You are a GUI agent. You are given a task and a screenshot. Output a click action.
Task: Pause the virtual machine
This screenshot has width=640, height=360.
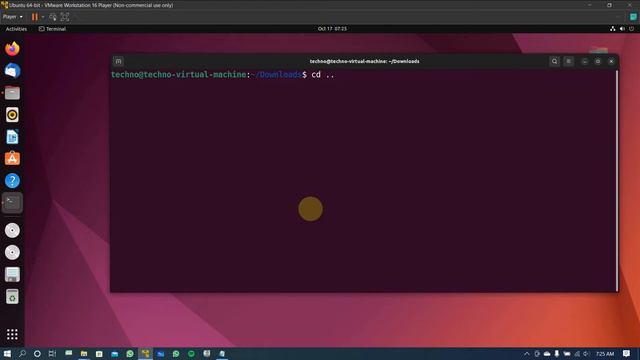[35, 17]
